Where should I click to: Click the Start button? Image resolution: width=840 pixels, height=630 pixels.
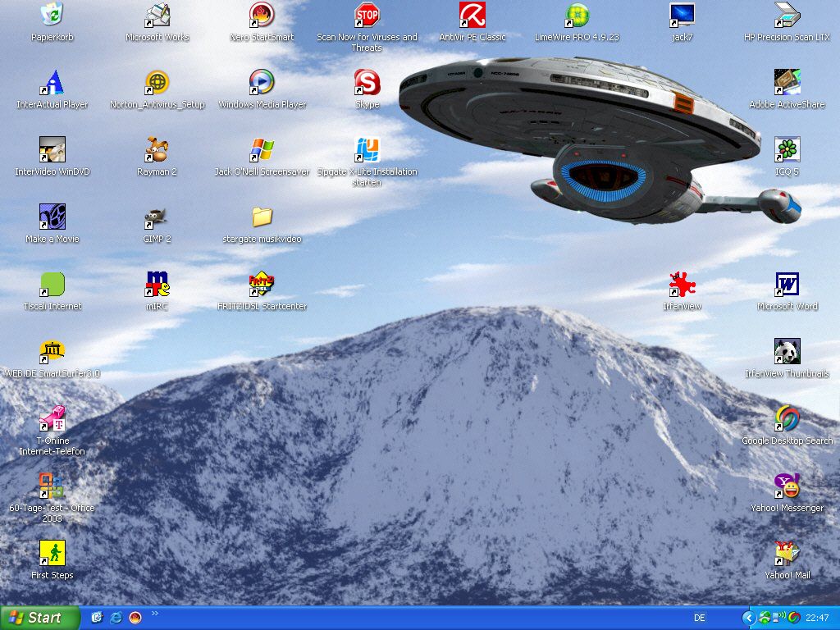click(40, 618)
